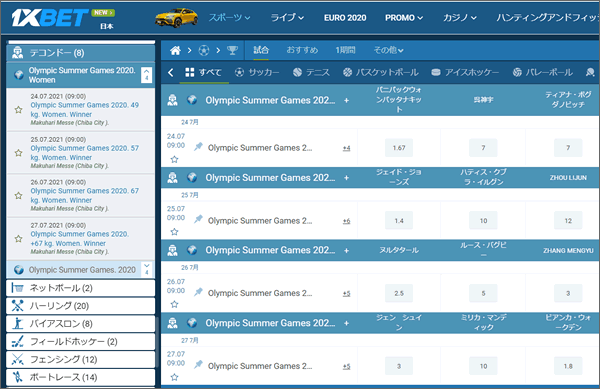Expand markets with + on 24.07 header
The width and height of the screenshot is (600, 389).
click(x=346, y=100)
